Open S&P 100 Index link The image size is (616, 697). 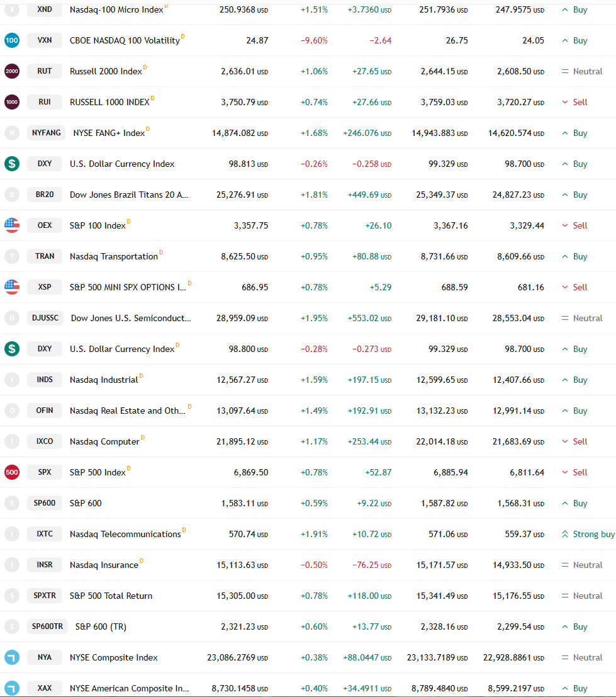pyautogui.click(x=98, y=225)
